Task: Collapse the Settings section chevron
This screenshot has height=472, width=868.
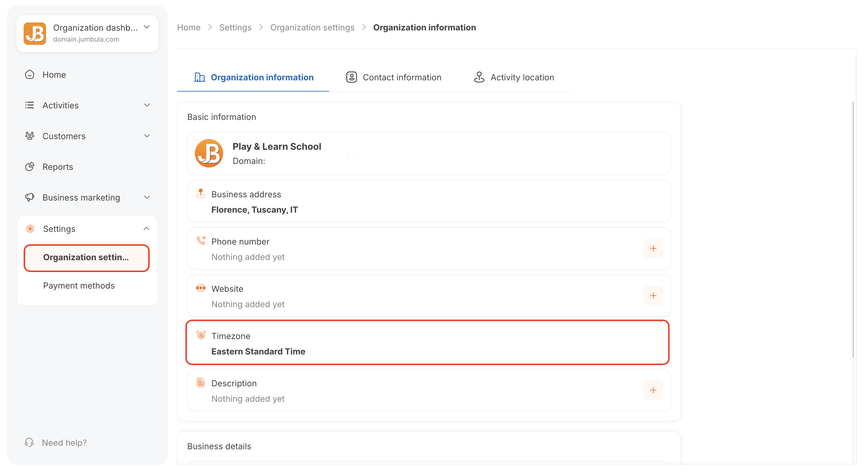Action: click(146, 229)
